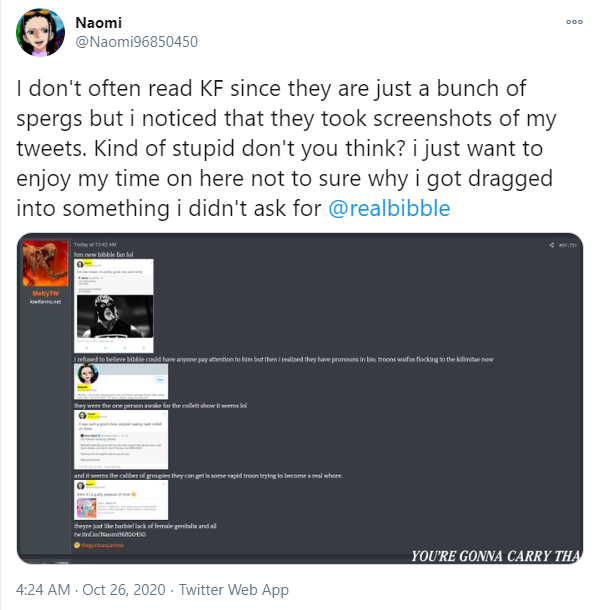The width and height of the screenshot is (596, 610).
Task: Open the profile screenshot with Follow button
Action: (121, 382)
